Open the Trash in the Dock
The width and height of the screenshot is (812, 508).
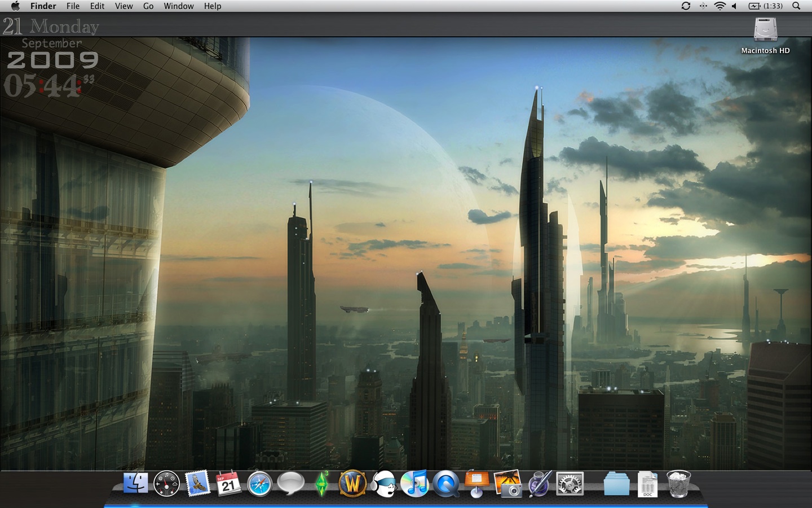pyautogui.click(x=678, y=484)
